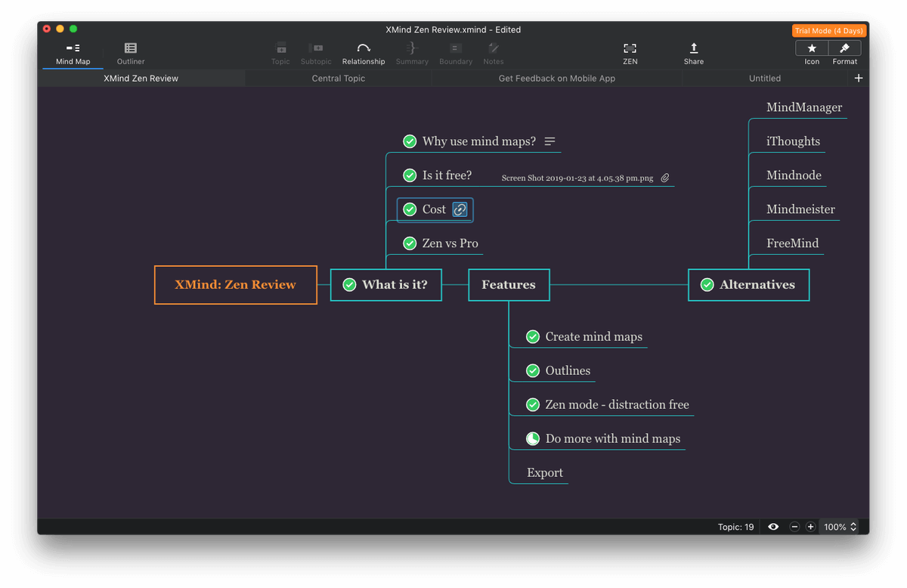Open the Format panel
Viewport: 907px width, 588px height.
point(845,48)
